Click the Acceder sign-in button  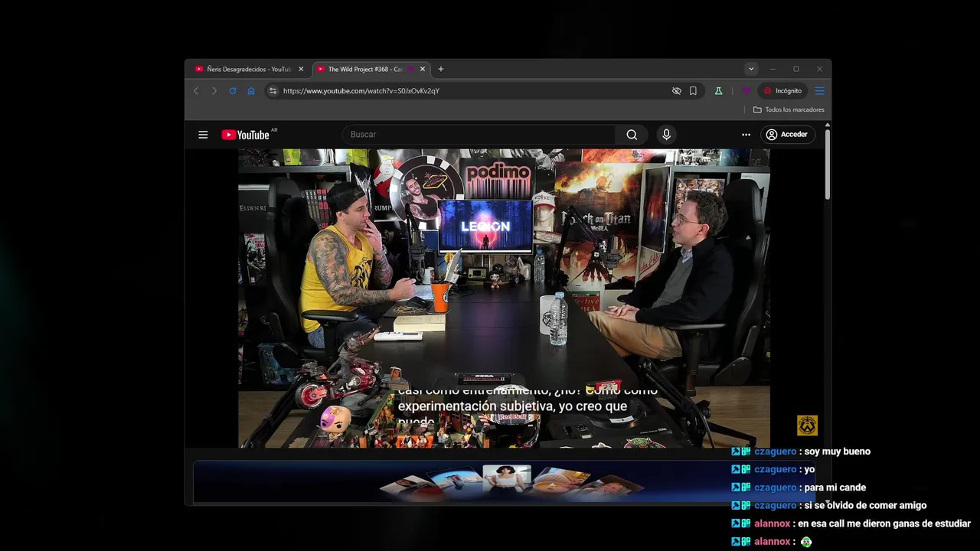pyautogui.click(x=787, y=135)
